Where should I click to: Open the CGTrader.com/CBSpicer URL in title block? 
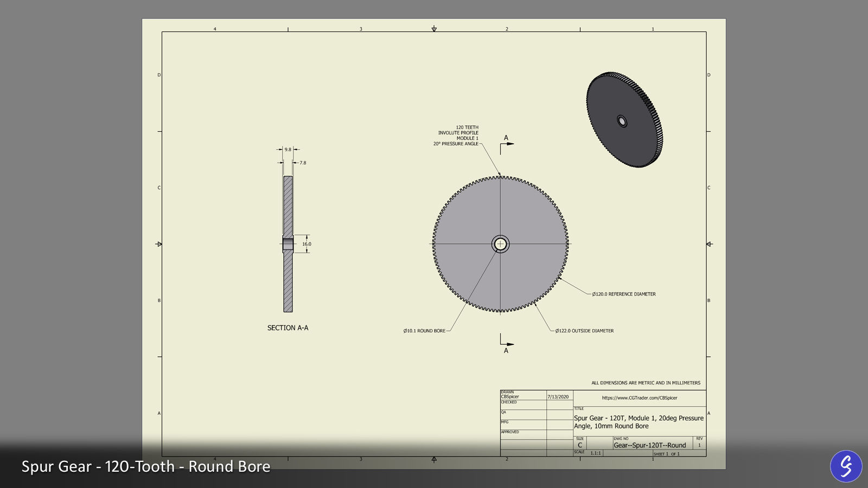tap(640, 398)
